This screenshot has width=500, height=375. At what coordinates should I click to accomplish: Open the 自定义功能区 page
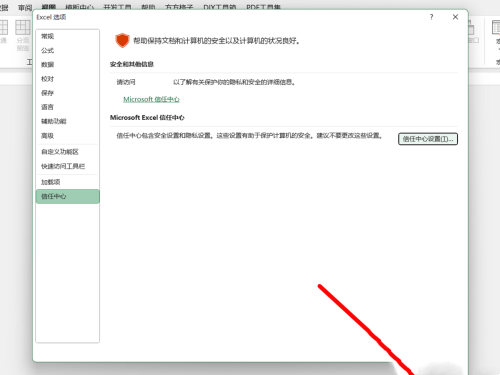(x=68, y=152)
